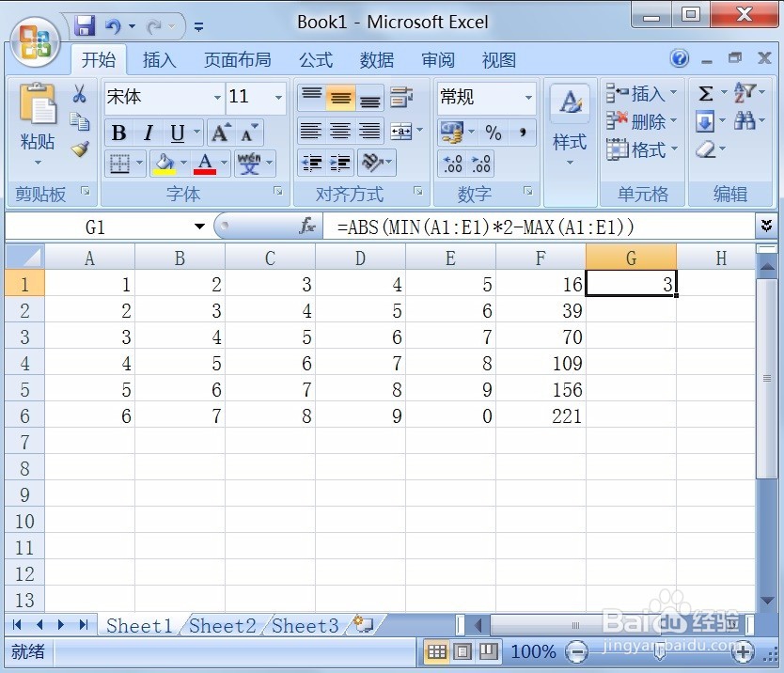Screen dimensions: 784x673
Task: Activate the Format Painter brush
Action: point(80,149)
